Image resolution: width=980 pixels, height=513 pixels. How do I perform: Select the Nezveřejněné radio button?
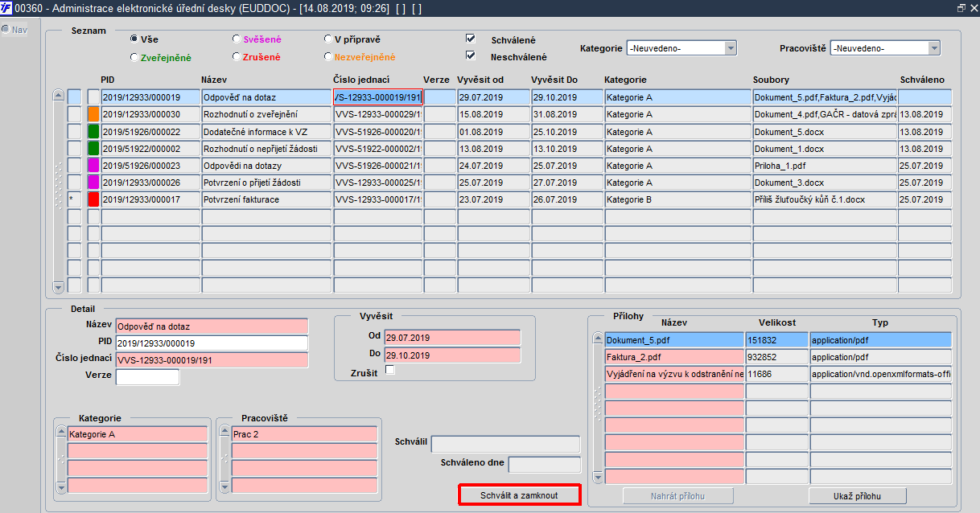[327, 57]
